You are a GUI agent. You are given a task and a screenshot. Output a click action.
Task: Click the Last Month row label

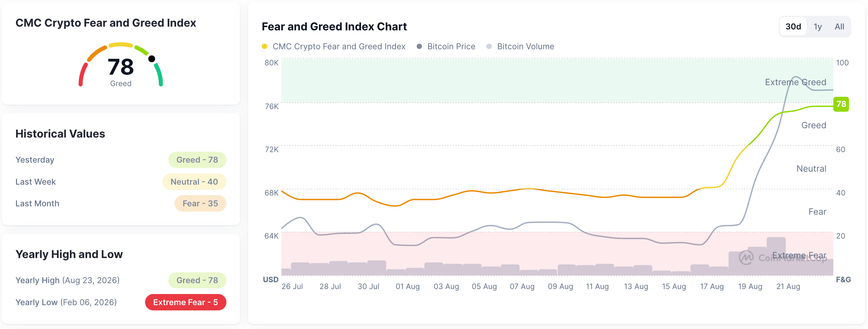pos(37,203)
